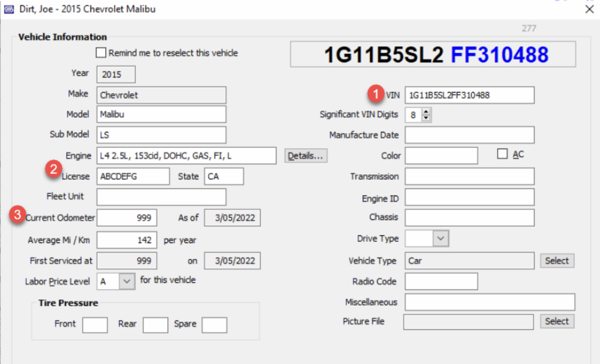Click the Average Mi / Km field
The image size is (600, 364).
[x=127, y=240]
